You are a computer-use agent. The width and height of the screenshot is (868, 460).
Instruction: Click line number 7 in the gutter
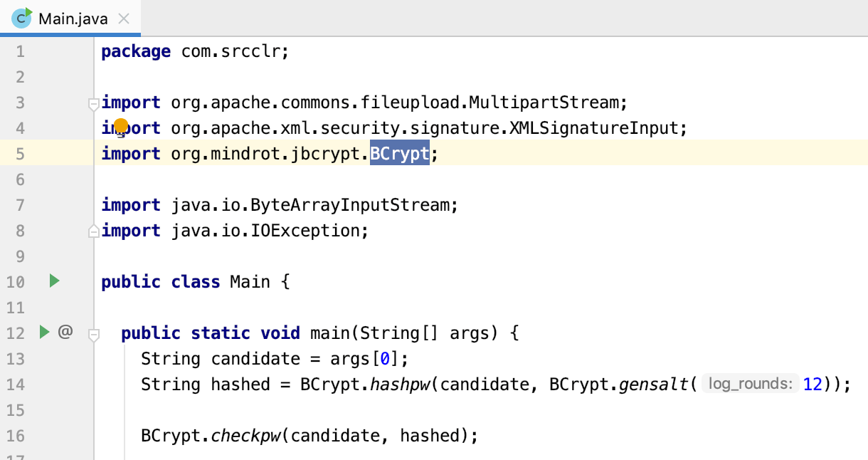[20, 205]
